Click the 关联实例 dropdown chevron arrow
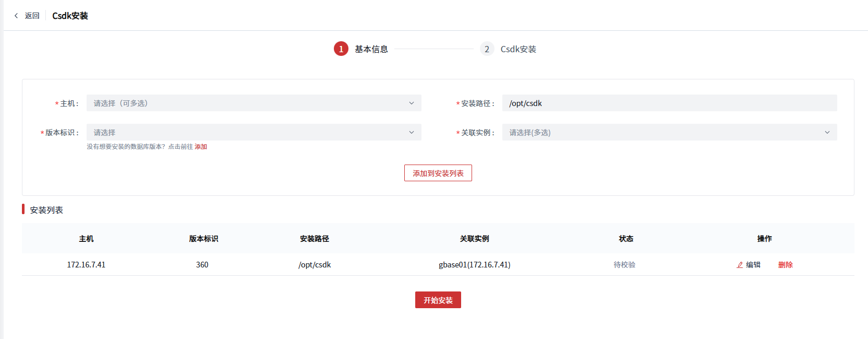868x339 pixels. (x=827, y=133)
